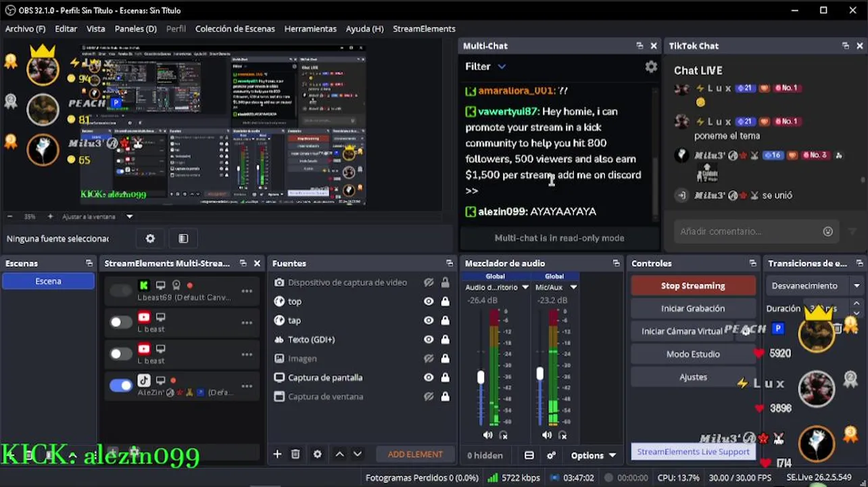Zoom out the preview with minus icon
Image resolution: width=868 pixels, height=487 pixels.
(9, 216)
